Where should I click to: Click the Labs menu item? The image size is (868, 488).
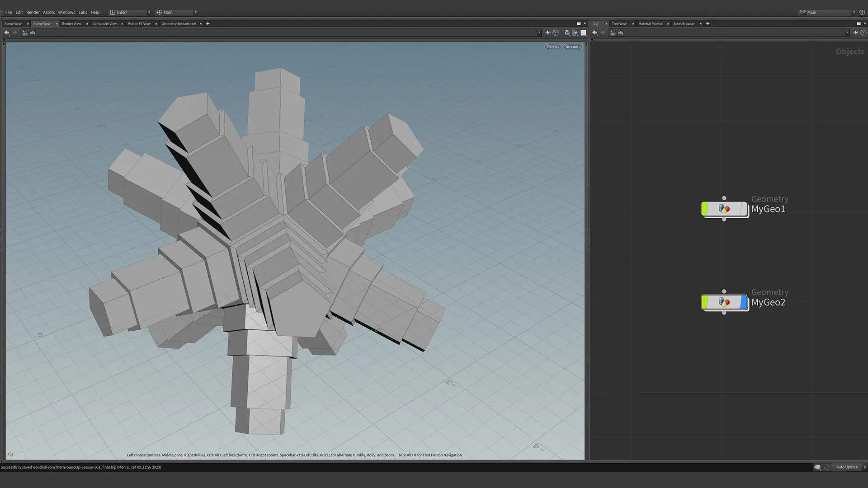pyautogui.click(x=82, y=12)
